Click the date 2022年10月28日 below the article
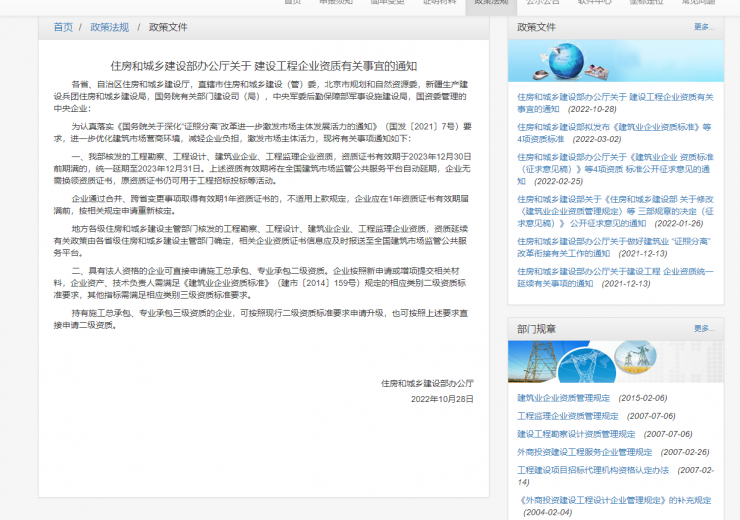740x520 pixels. [x=442, y=399]
